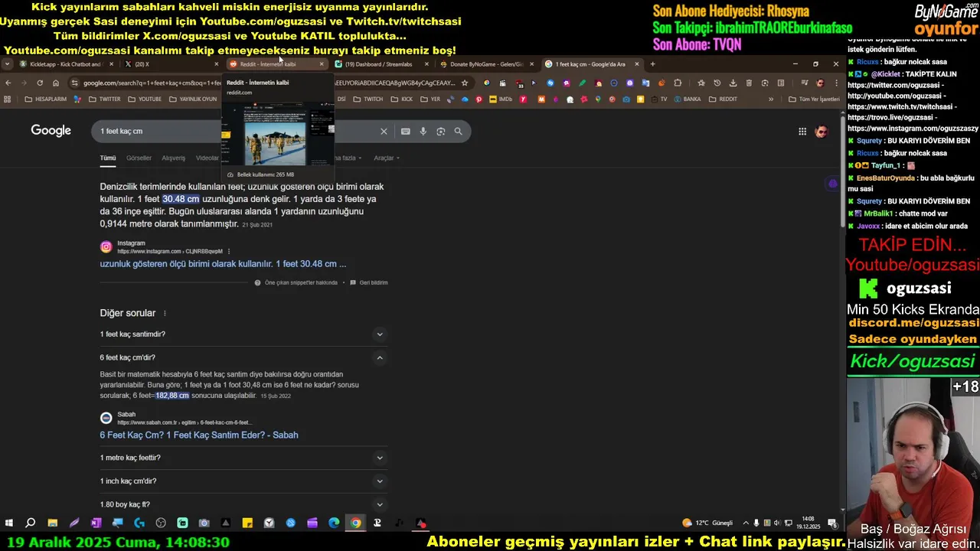Image resolution: width=980 pixels, height=551 pixels.
Task: Open Google account profile avatar
Action: [821, 131]
